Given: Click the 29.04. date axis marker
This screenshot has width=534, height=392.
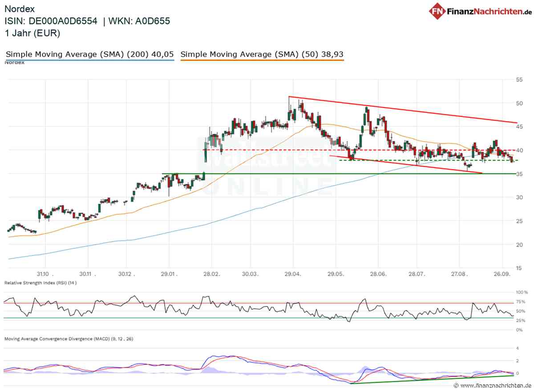Looking at the screenshot, I should click(293, 275).
